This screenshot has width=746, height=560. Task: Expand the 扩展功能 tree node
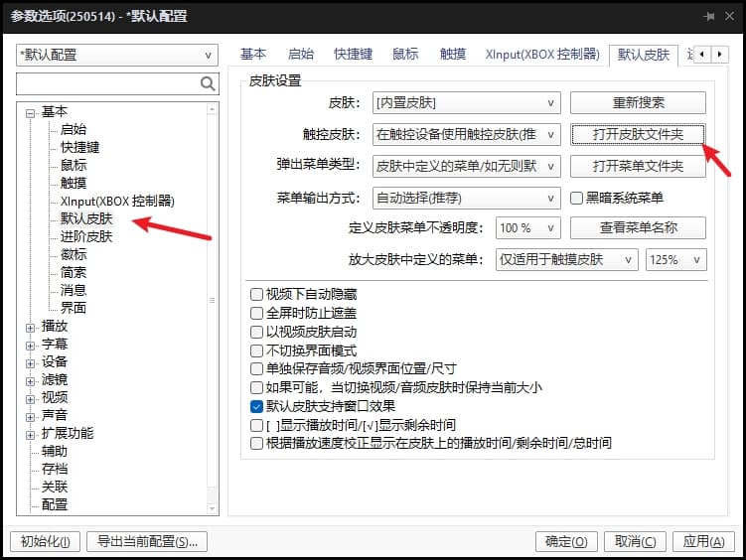31,435
